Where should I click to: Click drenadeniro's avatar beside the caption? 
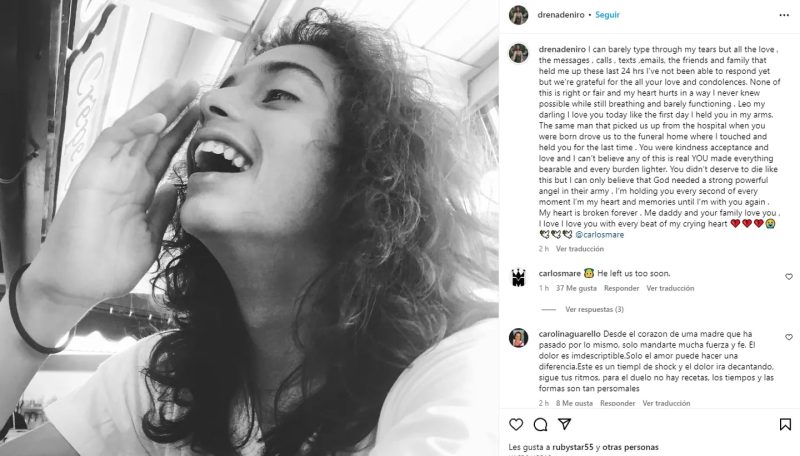(x=518, y=52)
